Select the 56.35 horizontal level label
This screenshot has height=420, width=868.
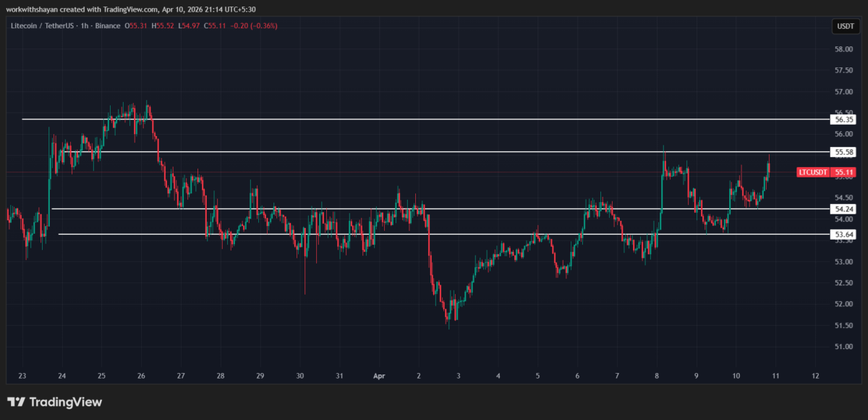843,119
